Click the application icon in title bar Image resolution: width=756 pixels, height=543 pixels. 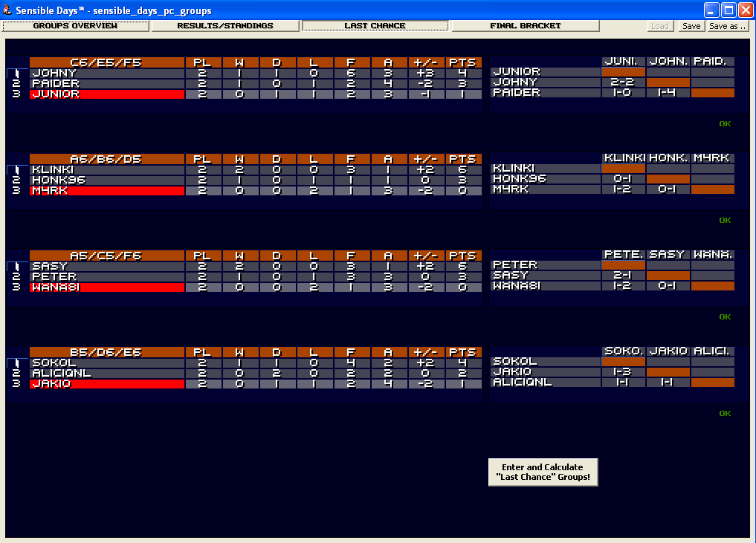point(8,10)
